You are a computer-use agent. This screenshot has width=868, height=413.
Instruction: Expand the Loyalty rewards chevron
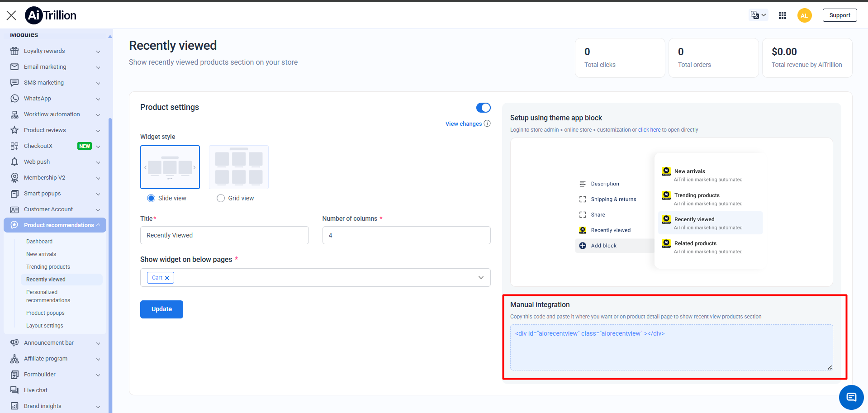click(98, 52)
